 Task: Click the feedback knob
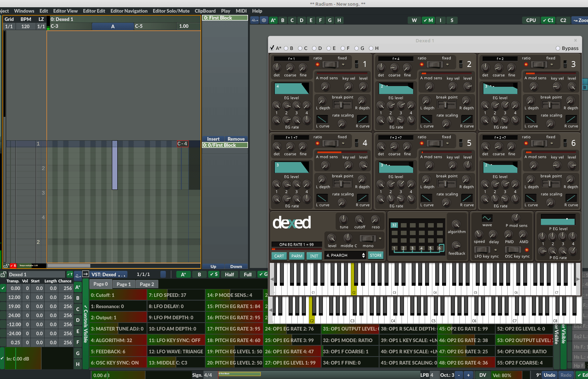[x=456, y=246]
